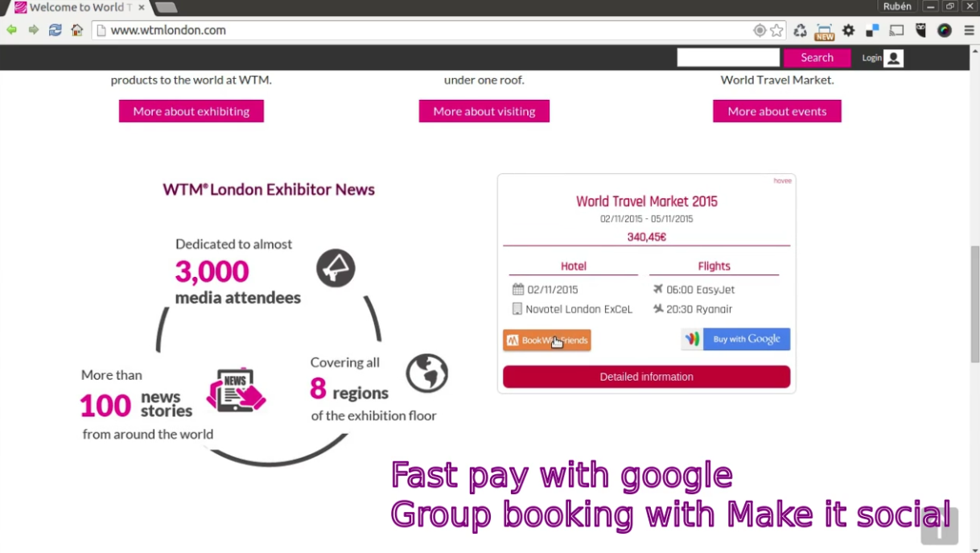Click the site search input field

coord(728,58)
